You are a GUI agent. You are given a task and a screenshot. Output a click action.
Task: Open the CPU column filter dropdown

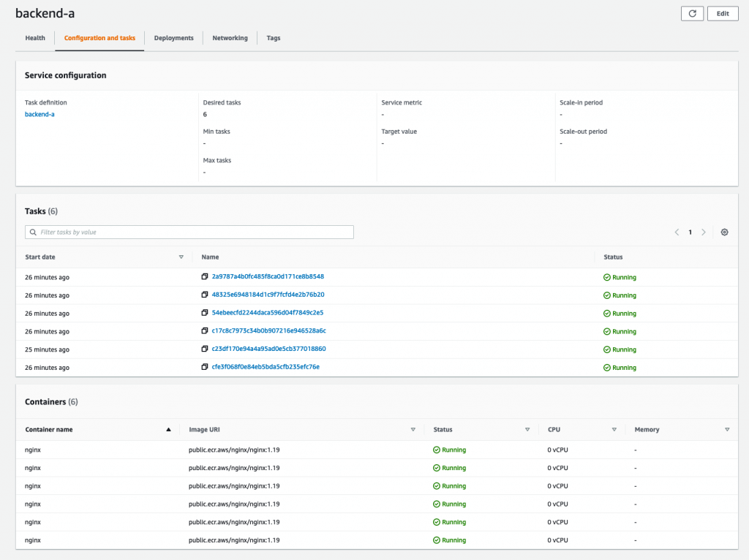tap(615, 429)
